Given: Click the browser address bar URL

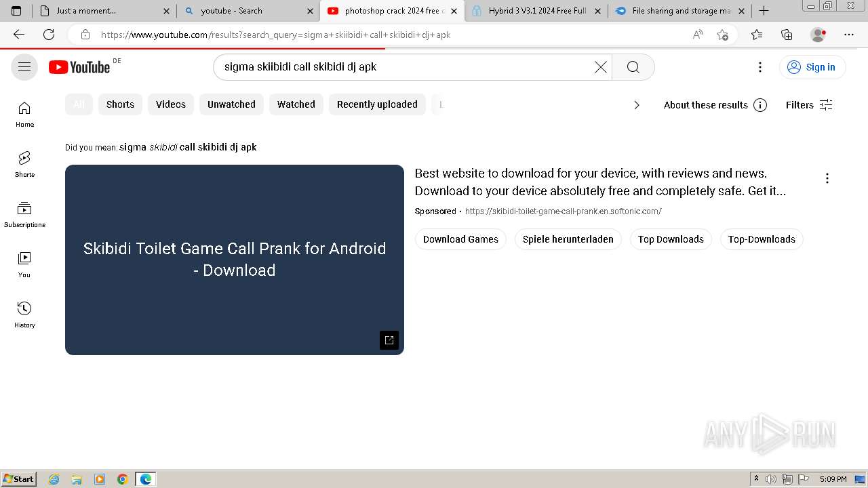Looking at the screenshot, I should coord(275,35).
